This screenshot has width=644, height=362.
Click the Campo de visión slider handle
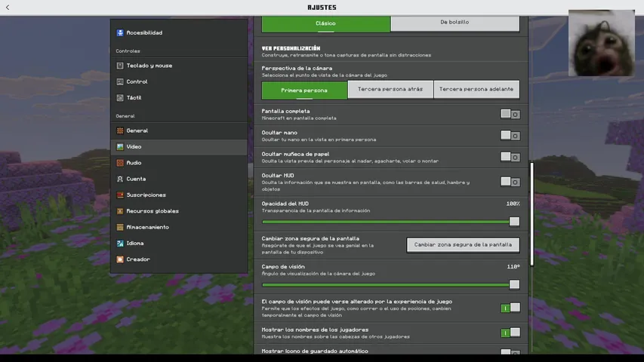click(514, 284)
